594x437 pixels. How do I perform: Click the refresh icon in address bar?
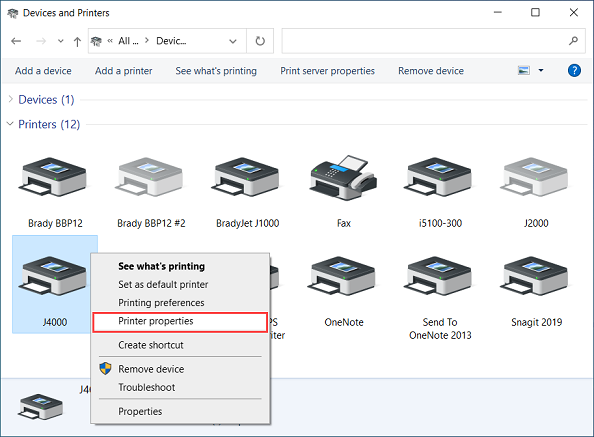tap(260, 41)
